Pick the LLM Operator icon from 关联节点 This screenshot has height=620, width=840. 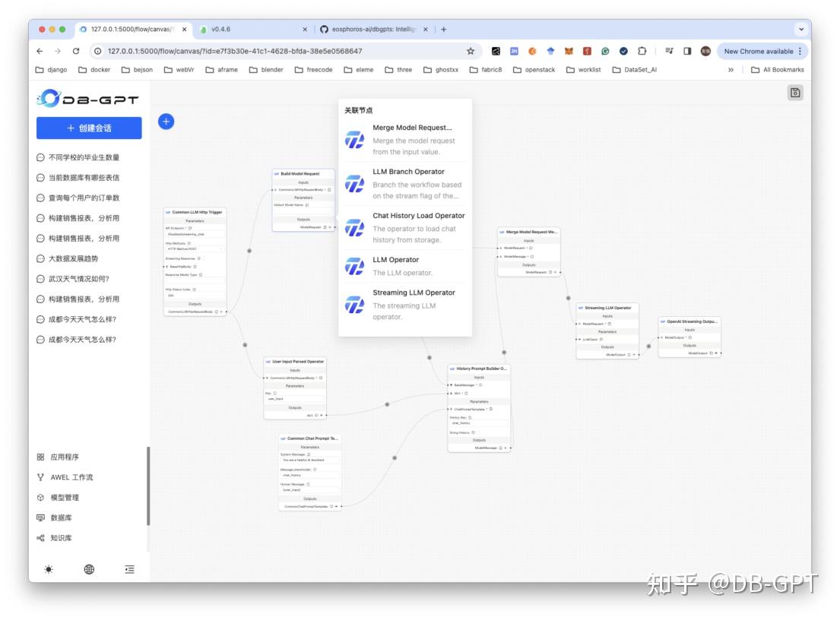pyautogui.click(x=354, y=267)
